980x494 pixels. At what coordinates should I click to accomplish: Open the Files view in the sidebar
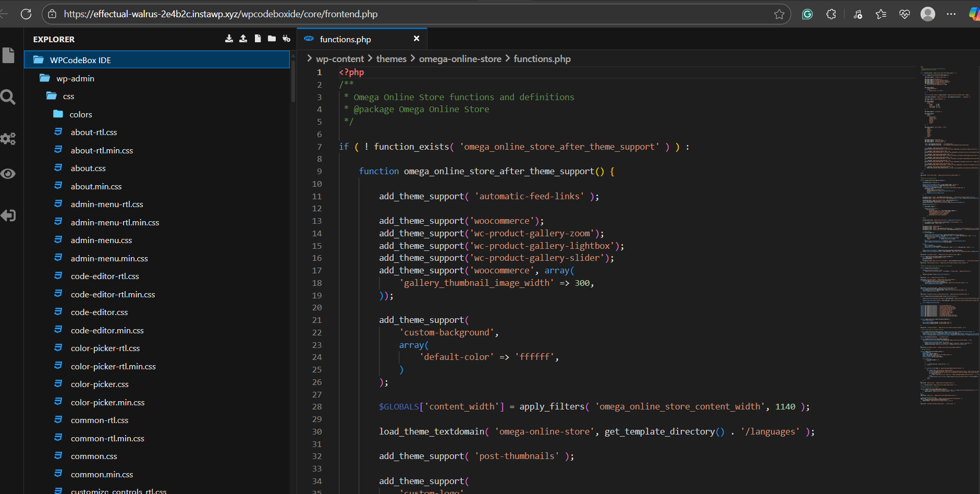[8, 55]
